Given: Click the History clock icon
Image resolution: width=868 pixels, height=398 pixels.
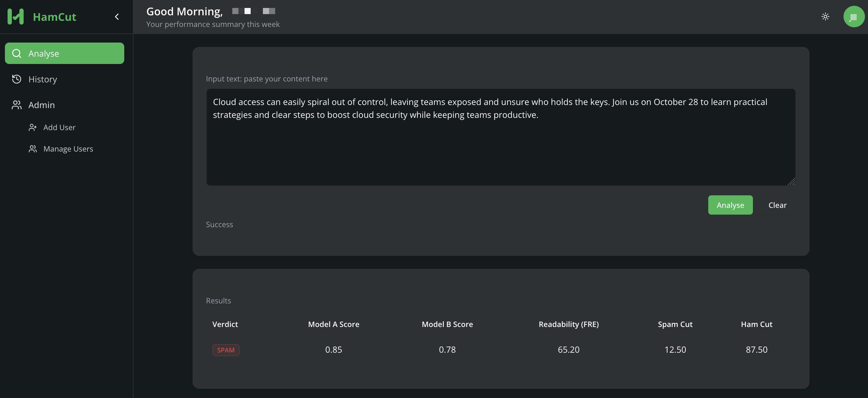Looking at the screenshot, I should [17, 79].
